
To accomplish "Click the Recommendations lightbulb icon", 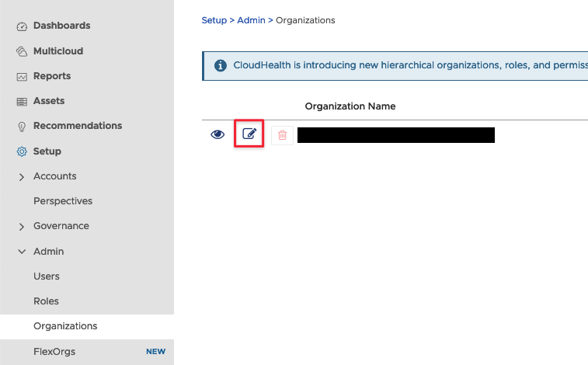I will coord(22,127).
